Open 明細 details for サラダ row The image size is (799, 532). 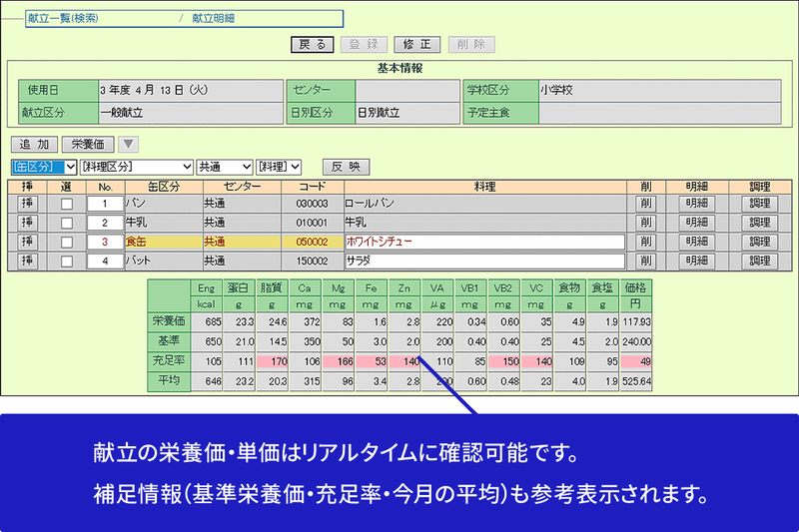coord(696,261)
